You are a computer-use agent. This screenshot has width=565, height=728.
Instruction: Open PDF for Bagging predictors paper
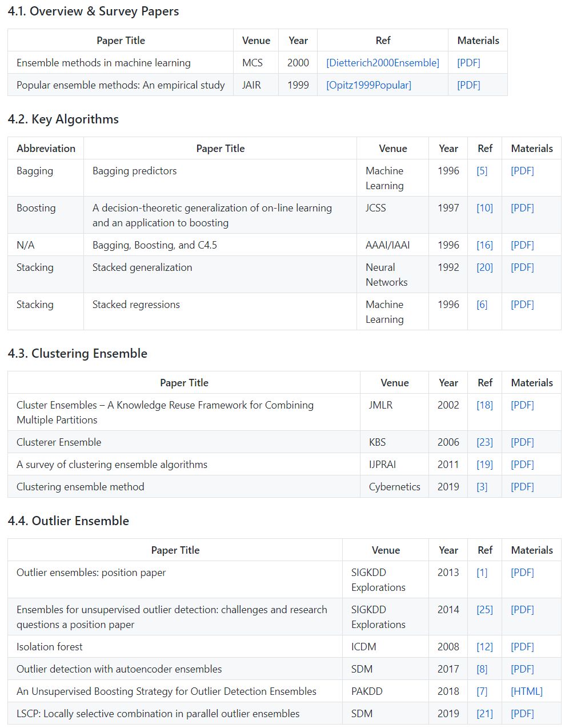[522, 171]
